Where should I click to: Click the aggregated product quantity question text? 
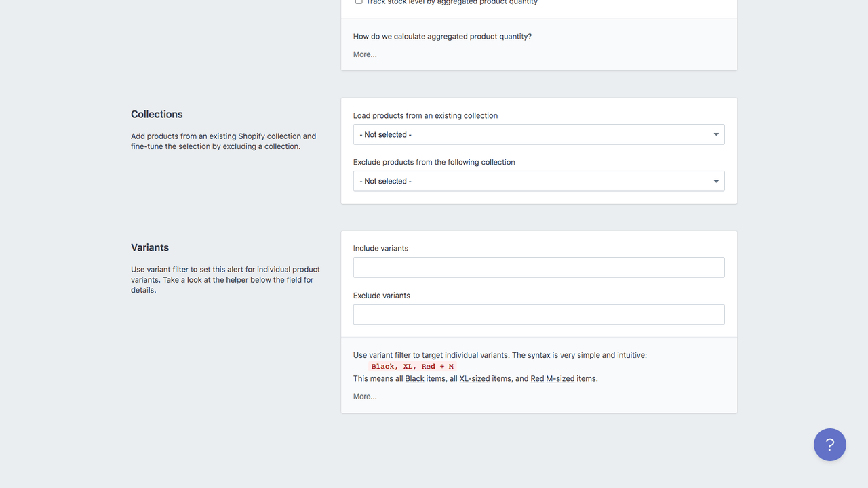click(442, 36)
